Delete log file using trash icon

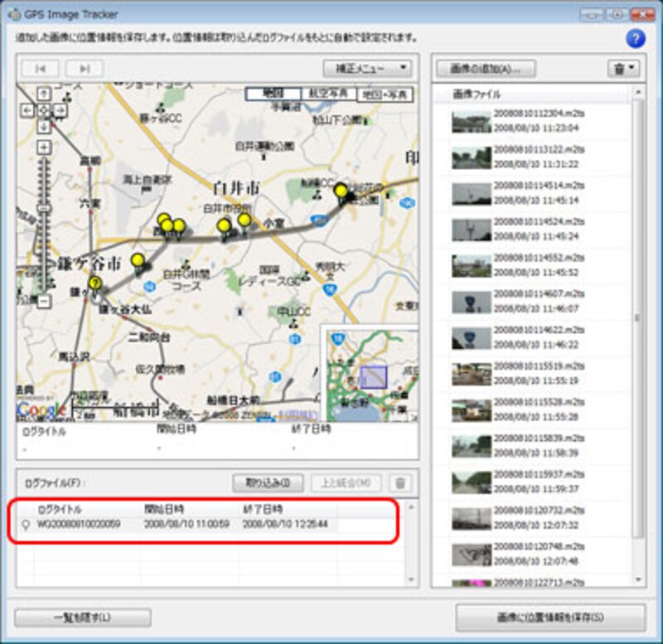[x=399, y=483]
